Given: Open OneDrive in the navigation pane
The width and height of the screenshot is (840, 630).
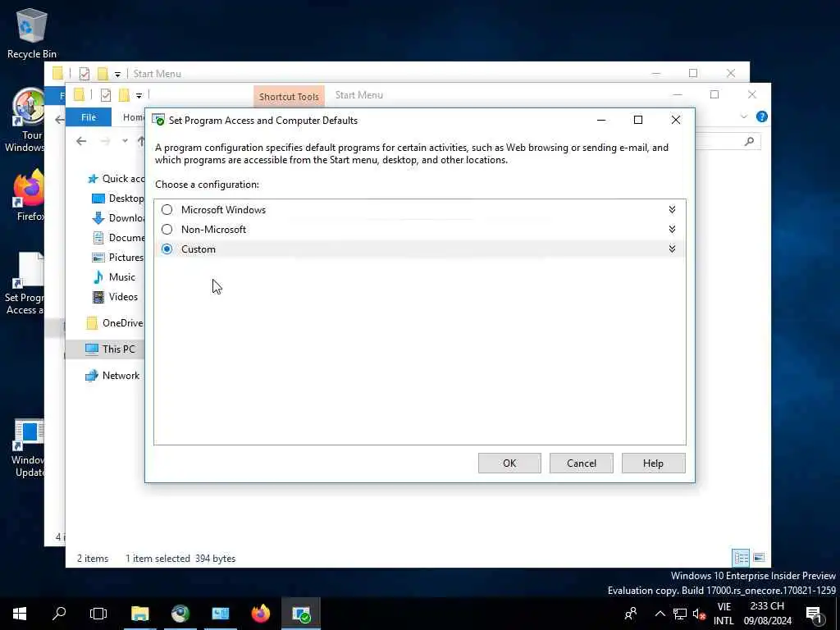Looking at the screenshot, I should point(115,323).
